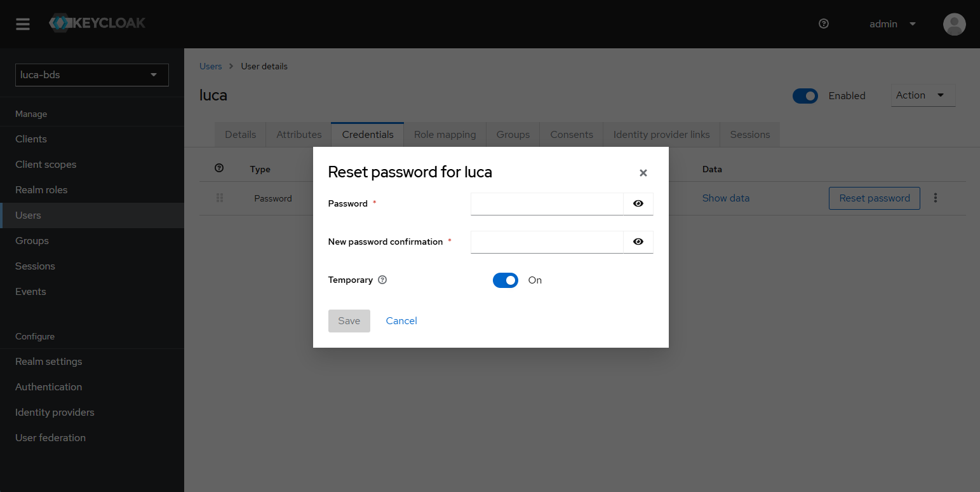Open help via the question mark icon in the top bar
Screen dimensions: 980x492
coord(824,24)
